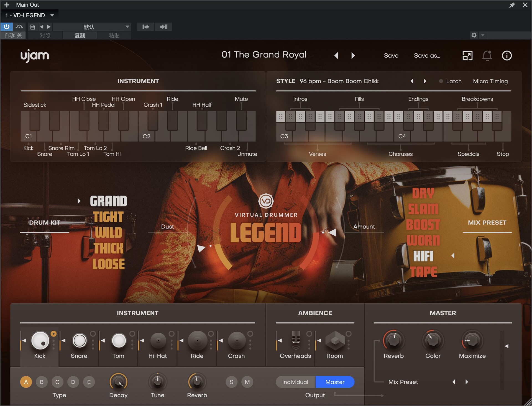Select kick type C
Screen dimensions: 532x406
coord(57,382)
